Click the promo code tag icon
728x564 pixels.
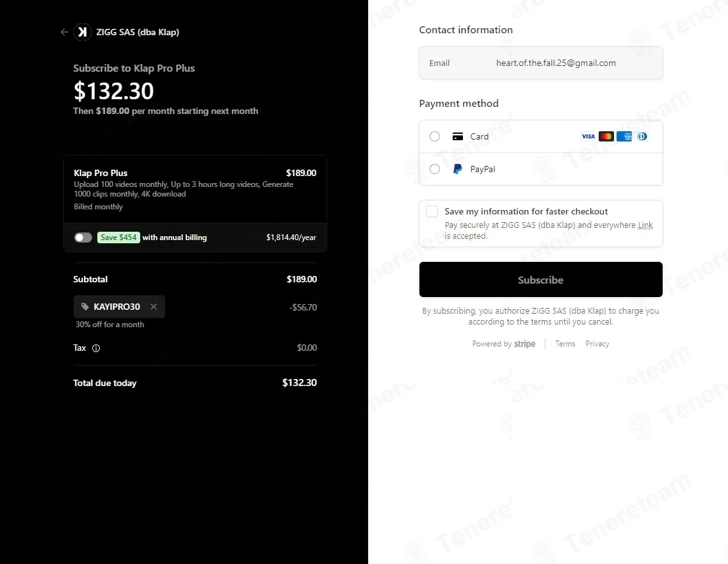85,307
